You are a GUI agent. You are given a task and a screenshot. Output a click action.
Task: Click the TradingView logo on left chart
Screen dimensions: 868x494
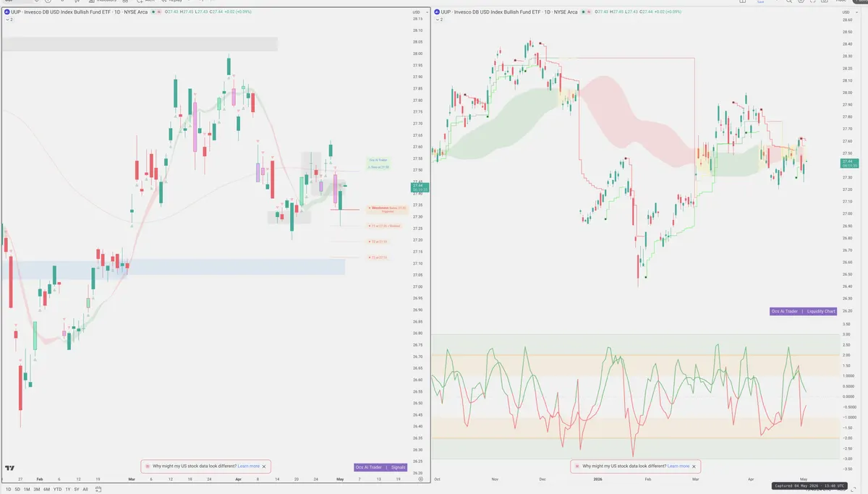(x=10, y=469)
